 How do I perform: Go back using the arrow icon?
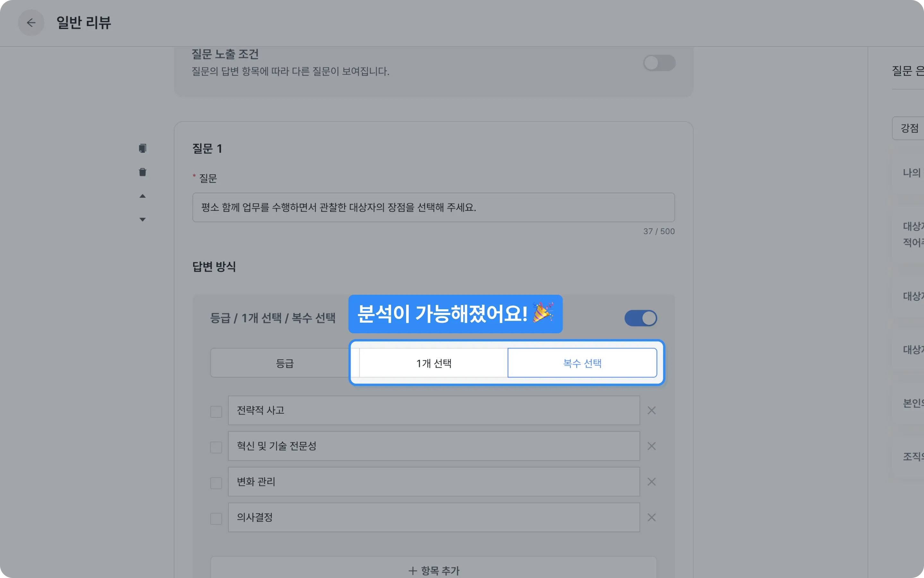click(31, 22)
